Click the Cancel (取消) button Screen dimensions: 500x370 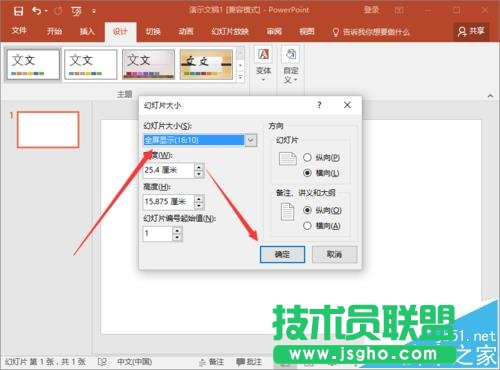[334, 254]
